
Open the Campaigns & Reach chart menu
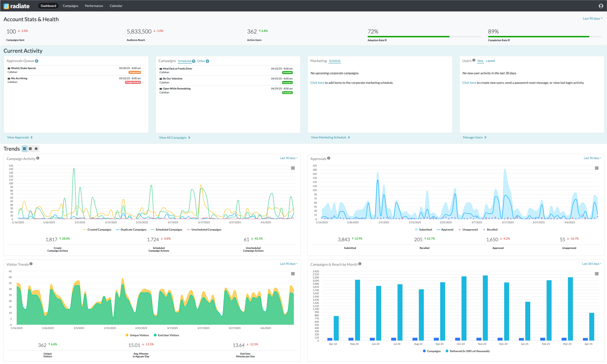(597, 274)
